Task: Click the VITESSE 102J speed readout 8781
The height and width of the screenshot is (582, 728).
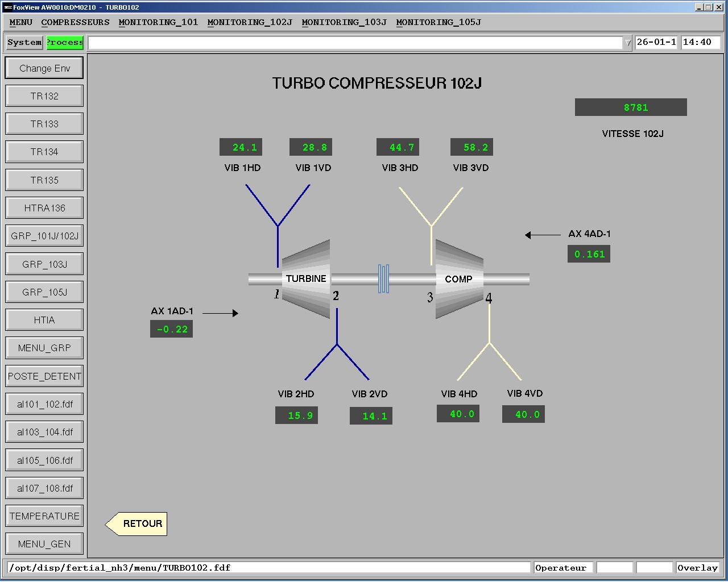Action: click(631, 107)
